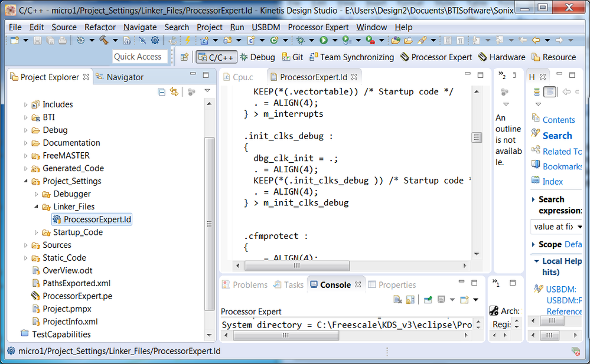
Task: Open the USBDM menu
Action: 266,27
